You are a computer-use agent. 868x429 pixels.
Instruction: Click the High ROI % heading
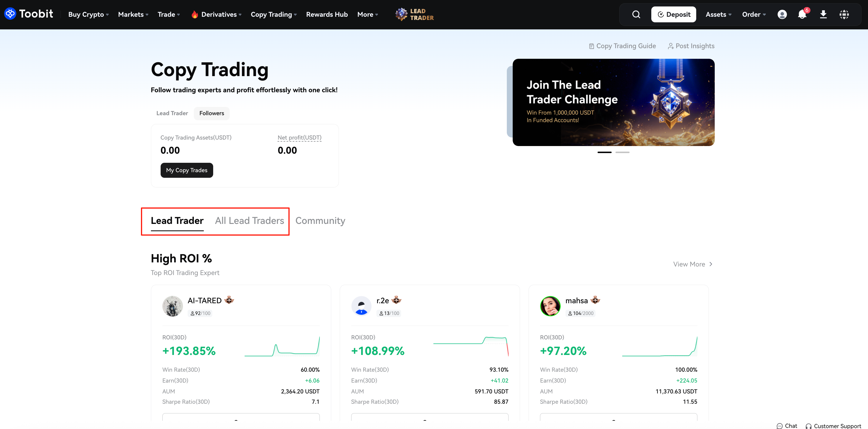(181, 258)
